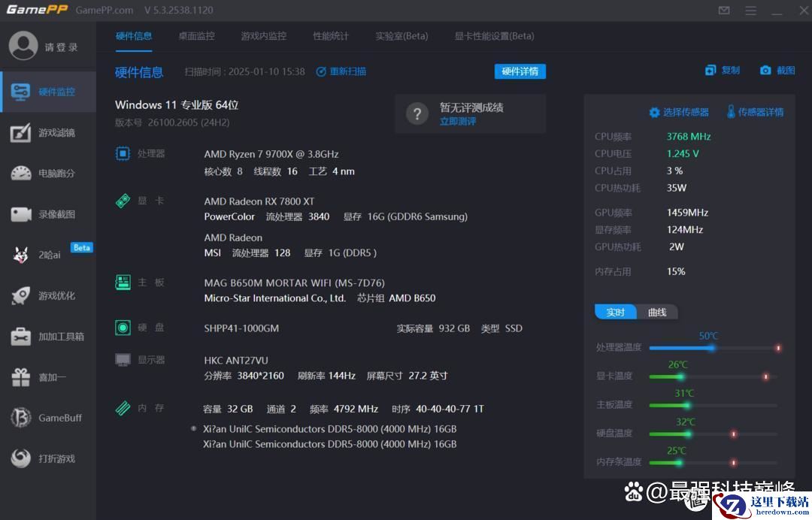Image resolution: width=812 pixels, height=520 pixels.
Task: Open the 硬件监控 sidebar section
Action: (48, 92)
